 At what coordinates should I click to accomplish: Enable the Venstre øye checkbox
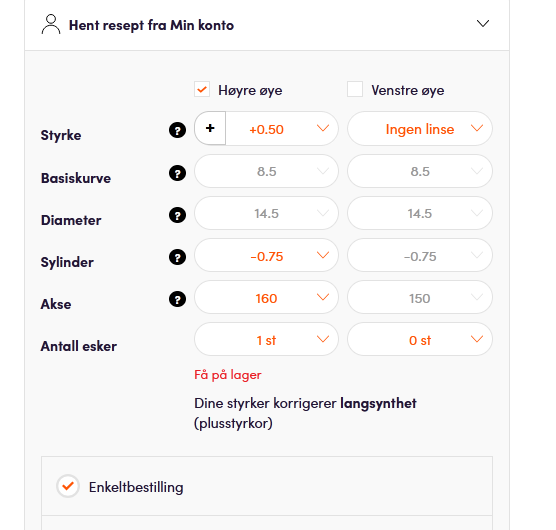coord(355,89)
